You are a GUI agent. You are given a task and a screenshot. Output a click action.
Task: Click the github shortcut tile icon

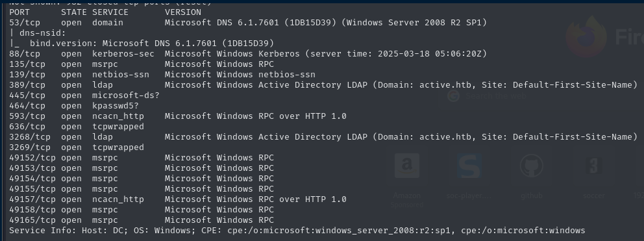point(532,166)
